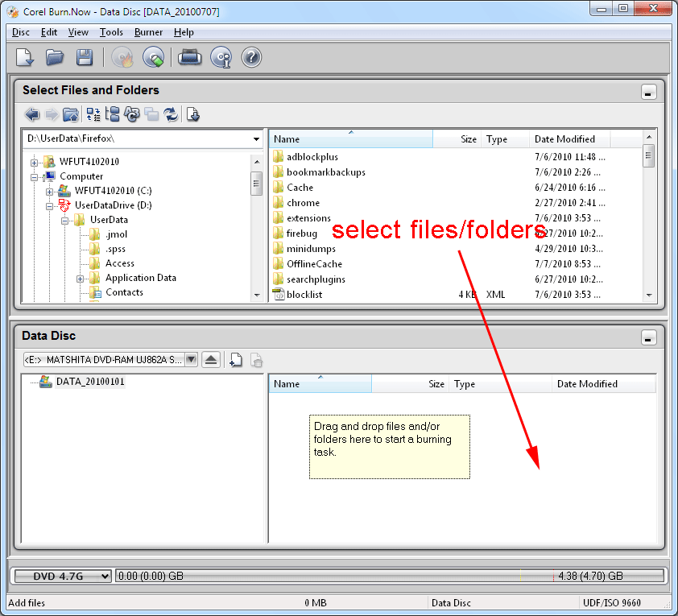
Task: Open the Edit menu
Action: (49, 32)
